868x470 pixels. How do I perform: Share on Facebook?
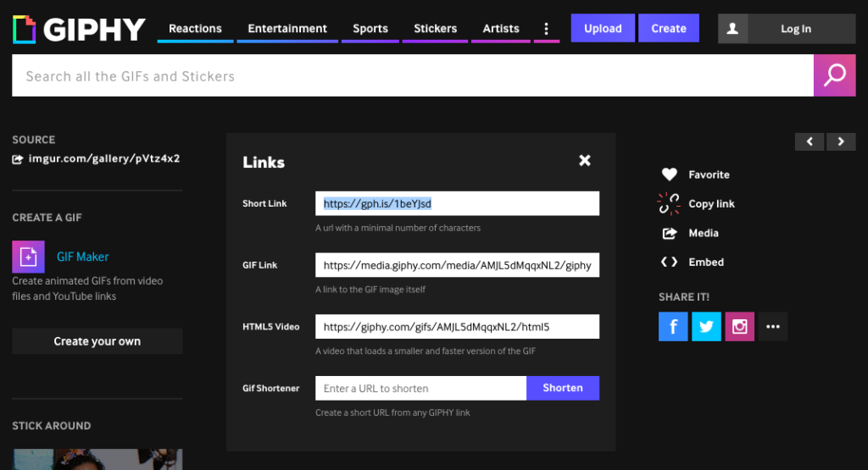[673, 326]
